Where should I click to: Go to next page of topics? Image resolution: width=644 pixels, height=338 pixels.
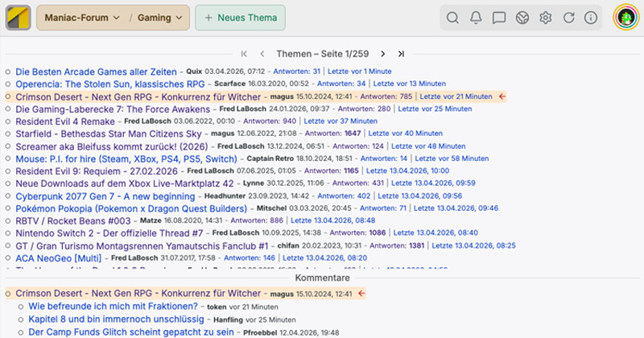tap(383, 54)
